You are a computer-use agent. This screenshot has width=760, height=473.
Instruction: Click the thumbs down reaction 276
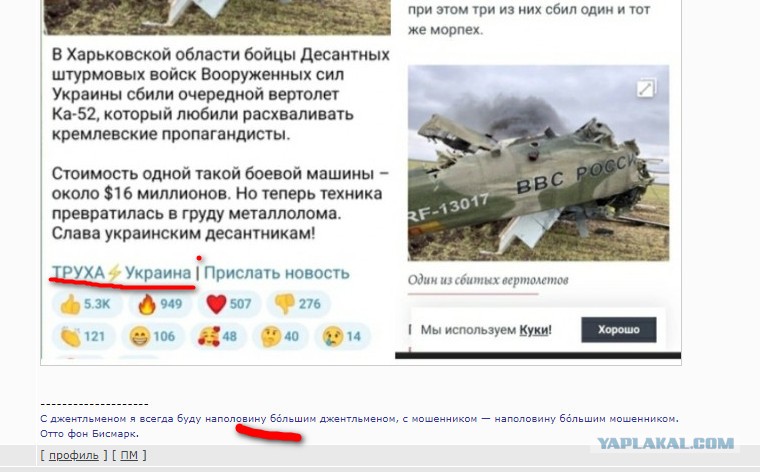point(298,304)
